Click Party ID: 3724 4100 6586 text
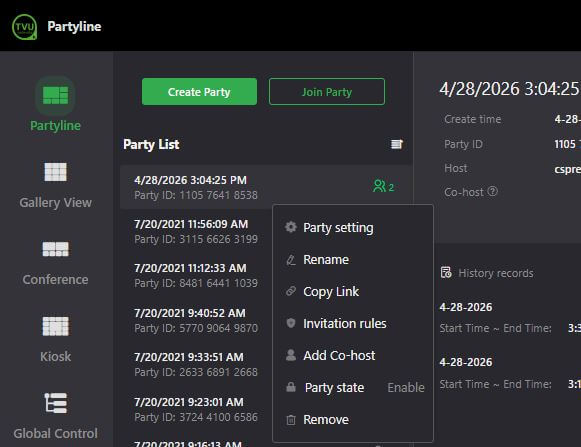 click(196, 417)
